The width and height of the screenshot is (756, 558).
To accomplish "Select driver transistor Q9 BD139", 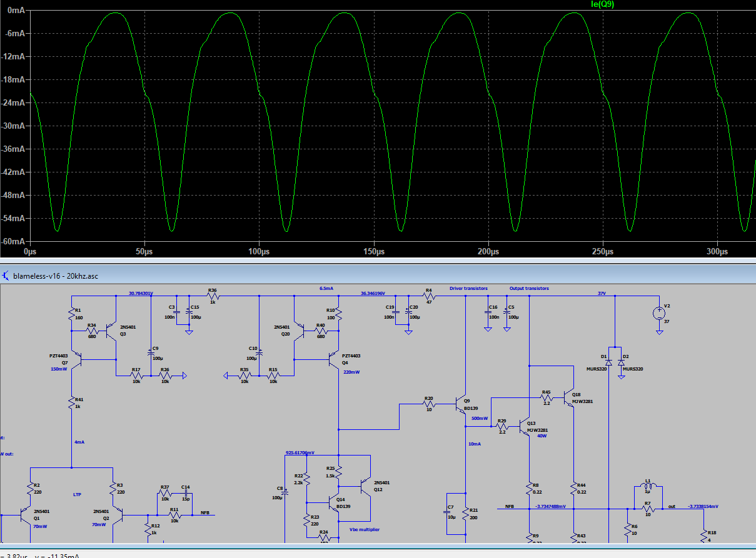I will pos(461,404).
